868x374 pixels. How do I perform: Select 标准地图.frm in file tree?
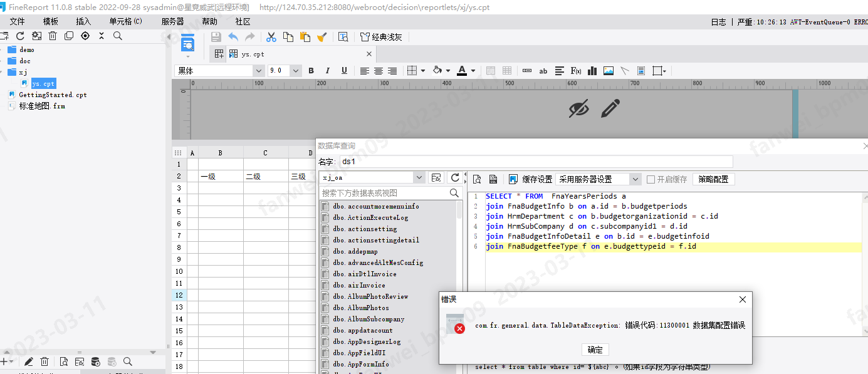pos(41,106)
